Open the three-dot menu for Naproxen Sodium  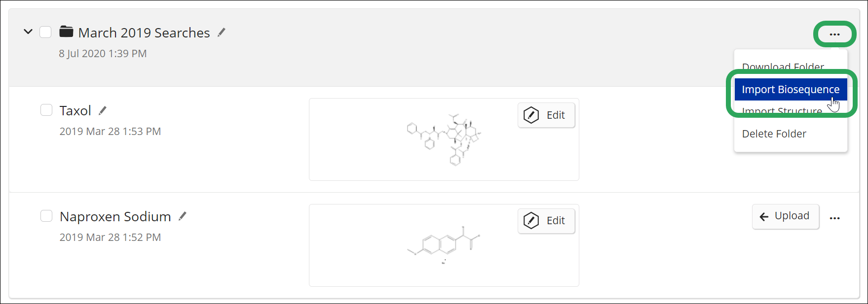click(835, 218)
